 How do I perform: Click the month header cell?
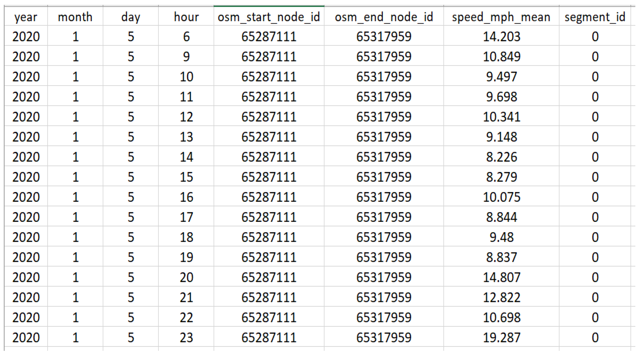pos(75,17)
